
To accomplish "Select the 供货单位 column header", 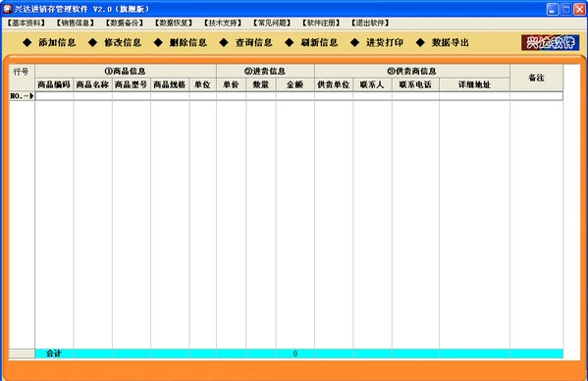I will point(334,84).
